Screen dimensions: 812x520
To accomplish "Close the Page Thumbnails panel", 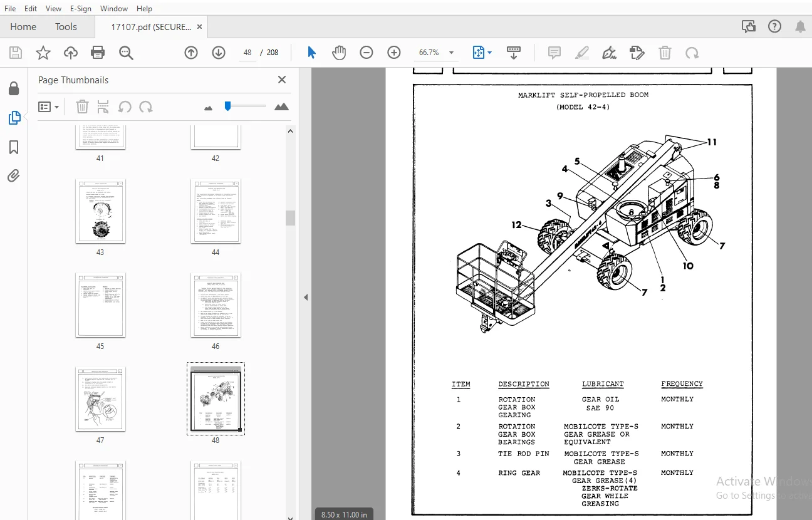I will 282,80.
